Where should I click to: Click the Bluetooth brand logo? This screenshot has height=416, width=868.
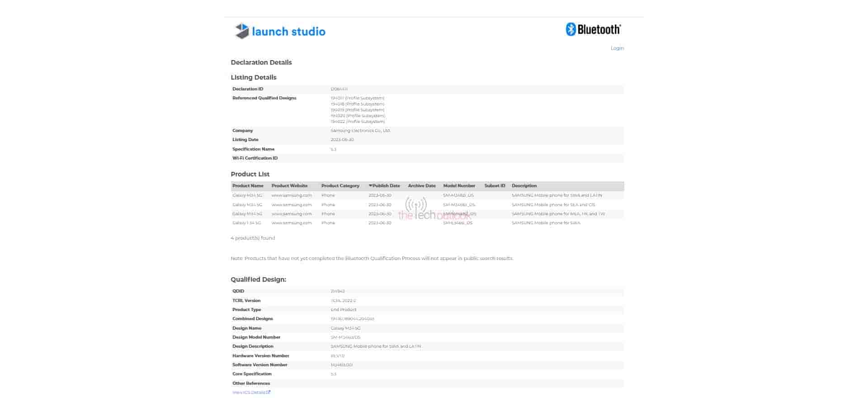pos(593,28)
